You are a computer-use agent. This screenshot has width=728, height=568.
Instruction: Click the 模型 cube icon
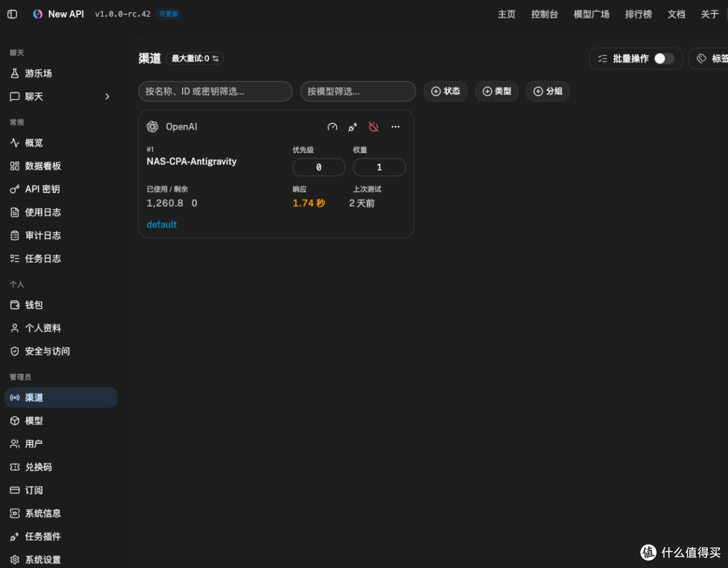pyautogui.click(x=15, y=421)
